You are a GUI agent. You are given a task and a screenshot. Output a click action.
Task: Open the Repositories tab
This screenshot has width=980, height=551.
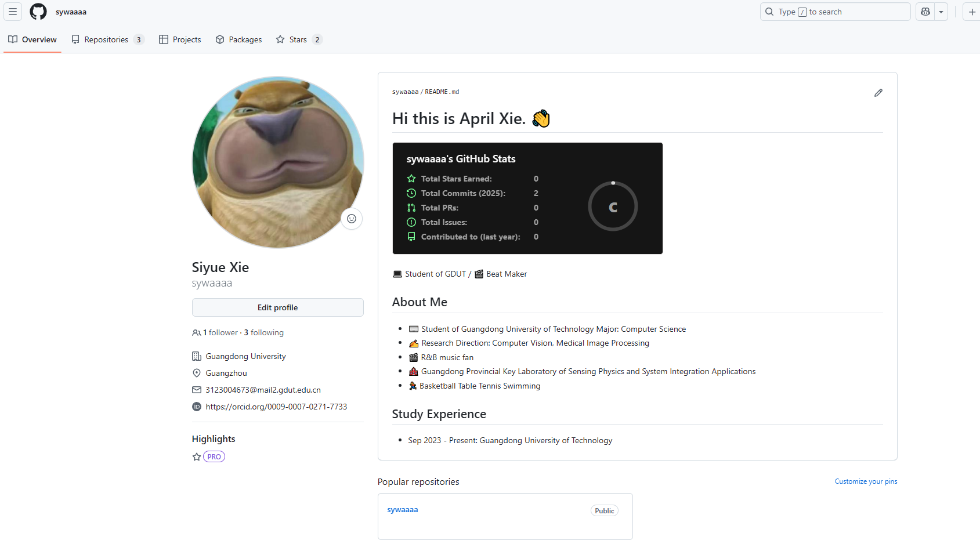(x=107, y=39)
